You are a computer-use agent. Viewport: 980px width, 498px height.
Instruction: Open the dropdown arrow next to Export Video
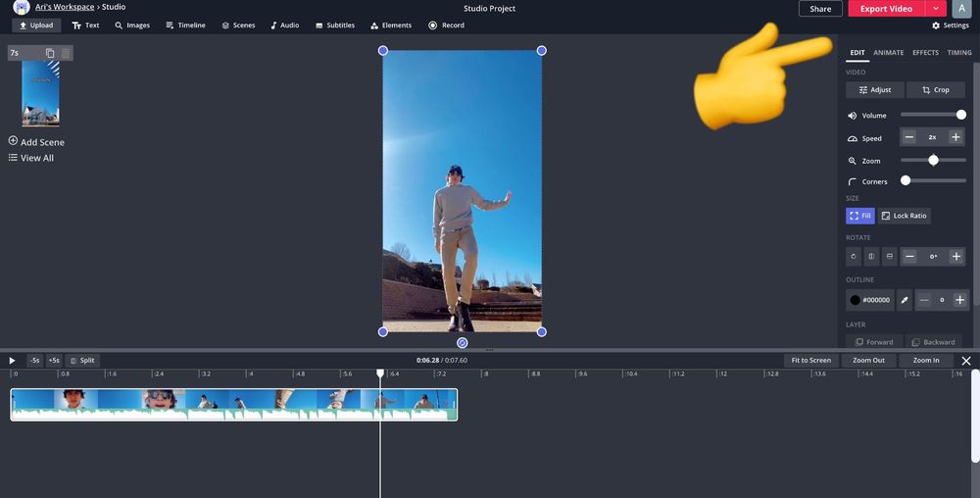pos(936,9)
